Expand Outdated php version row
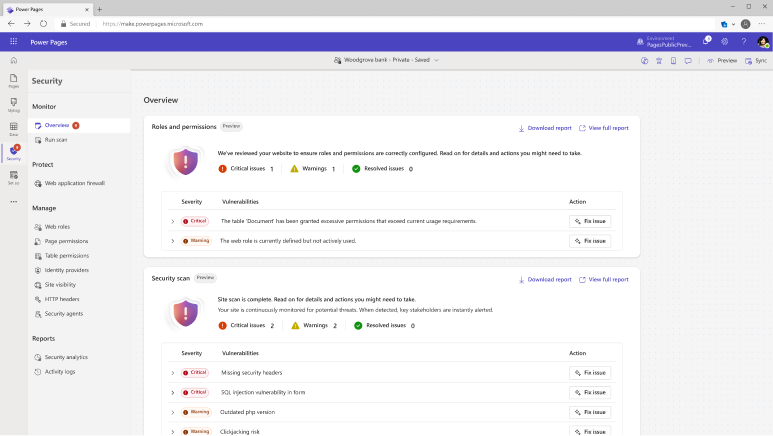This screenshot has width=773, height=436. pos(173,412)
